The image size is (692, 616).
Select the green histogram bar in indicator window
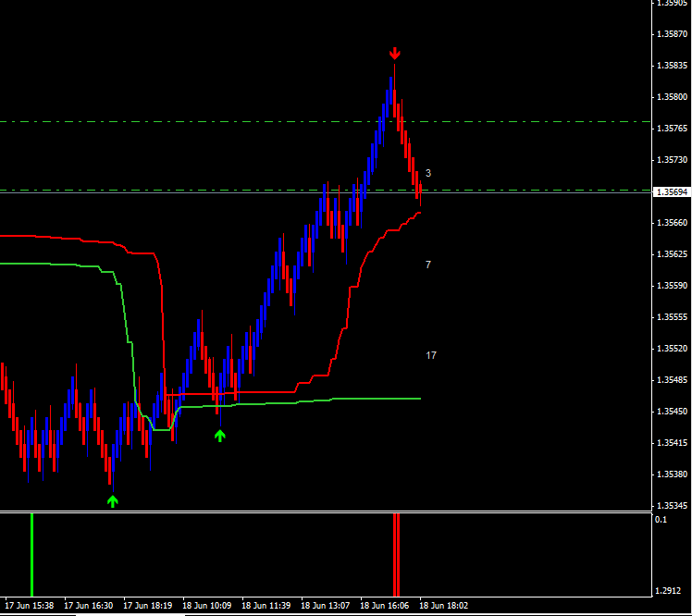[x=31, y=555]
